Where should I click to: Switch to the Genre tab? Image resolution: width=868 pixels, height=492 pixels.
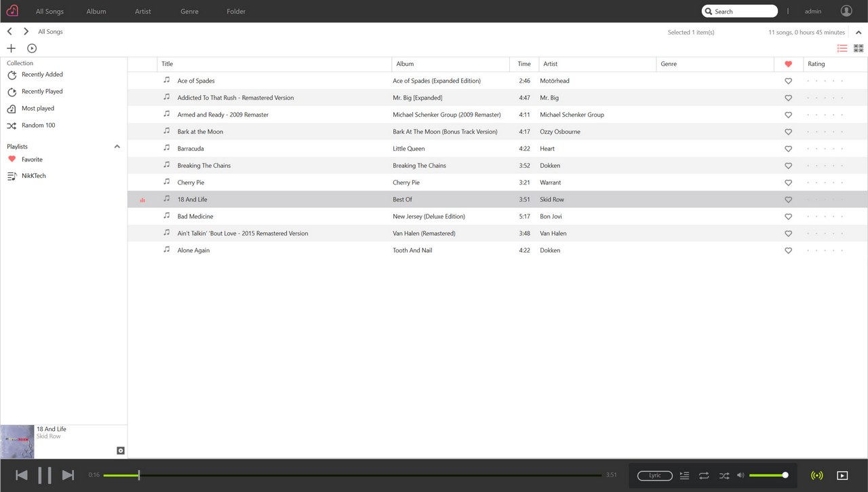point(190,12)
